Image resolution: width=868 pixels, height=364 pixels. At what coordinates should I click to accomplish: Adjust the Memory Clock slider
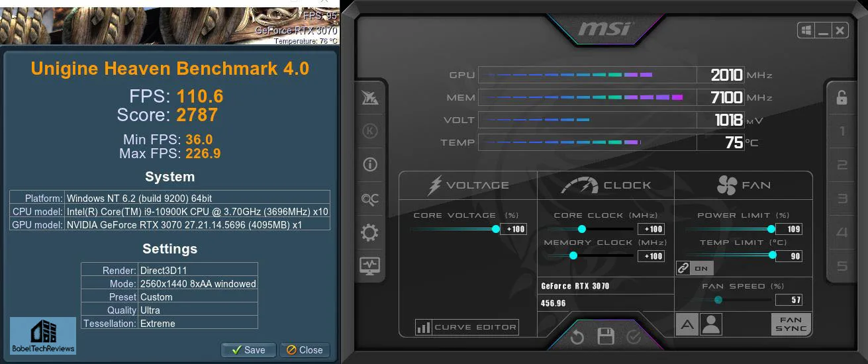pos(591,255)
